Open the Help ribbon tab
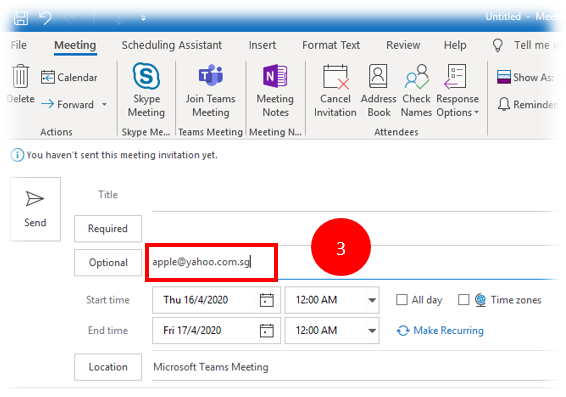566x397 pixels. (455, 45)
